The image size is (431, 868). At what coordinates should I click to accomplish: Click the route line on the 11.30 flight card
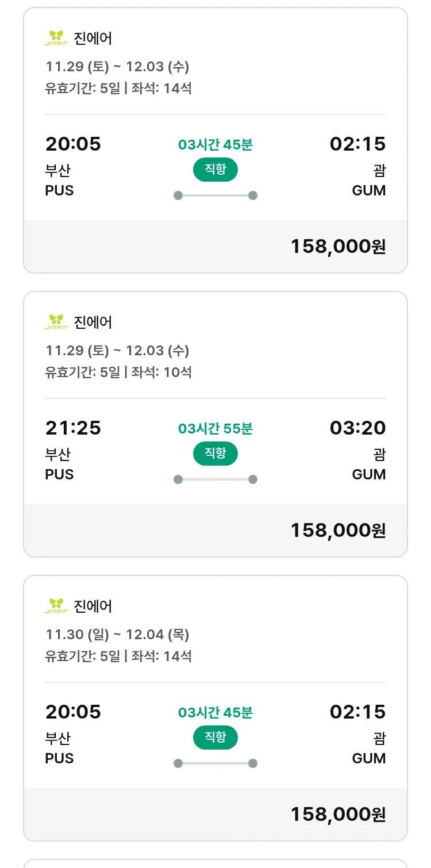tap(215, 763)
